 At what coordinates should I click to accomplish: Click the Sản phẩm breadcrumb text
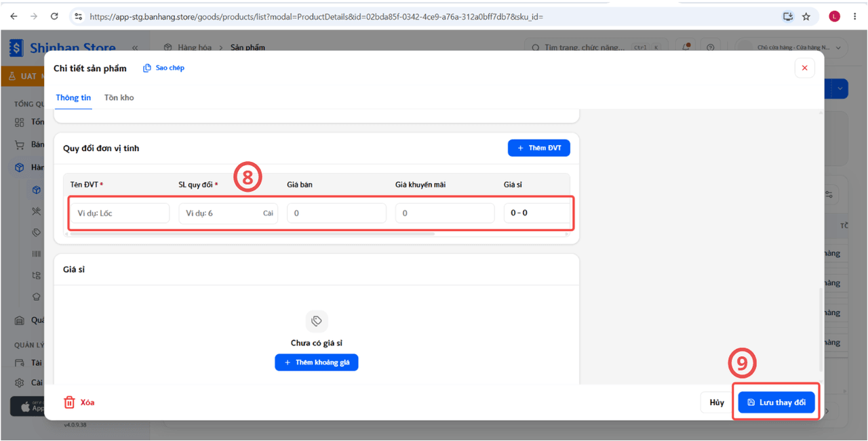248,47
